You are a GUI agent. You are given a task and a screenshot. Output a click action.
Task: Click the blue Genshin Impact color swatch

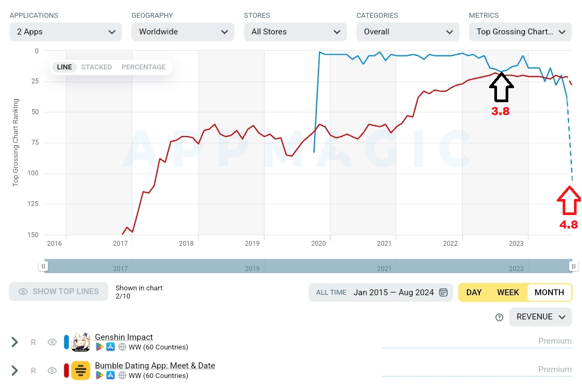point(66,342)
